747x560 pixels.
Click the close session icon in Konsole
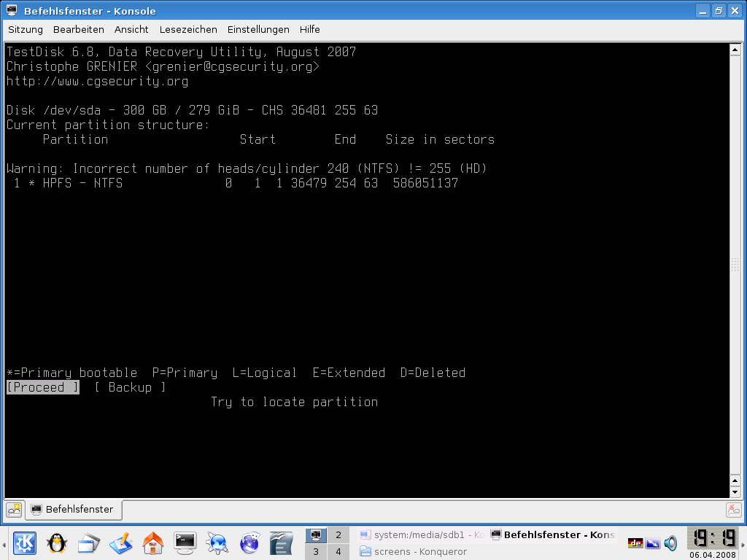pyautogui.click(x=734, y=510)
